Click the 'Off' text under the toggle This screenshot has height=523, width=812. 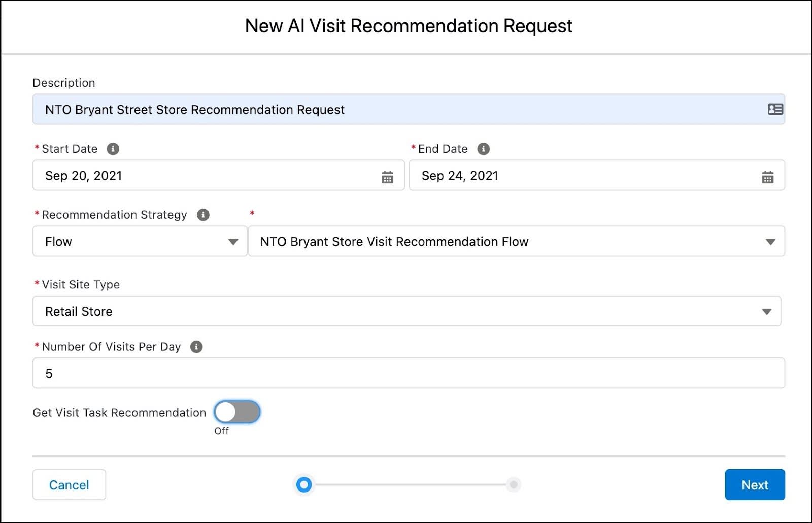pyautogui.click(x=221, y=431)
